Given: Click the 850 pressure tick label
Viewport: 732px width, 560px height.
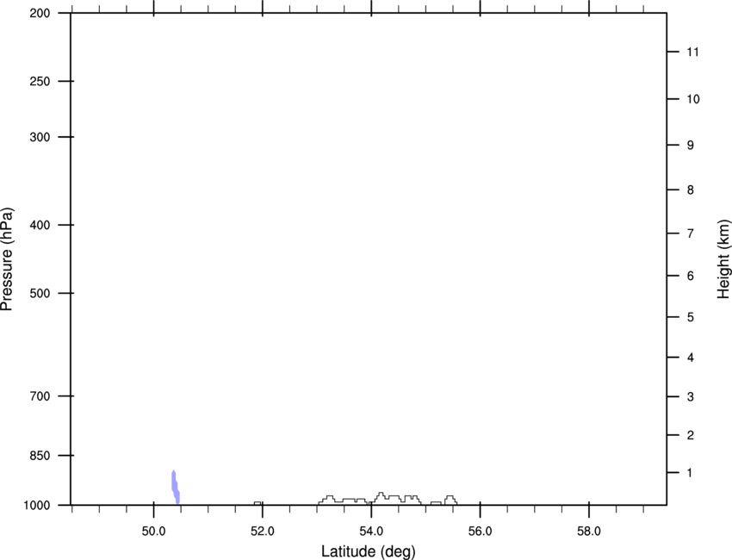Looking at the screenshot, I should [x=40, y=456].
